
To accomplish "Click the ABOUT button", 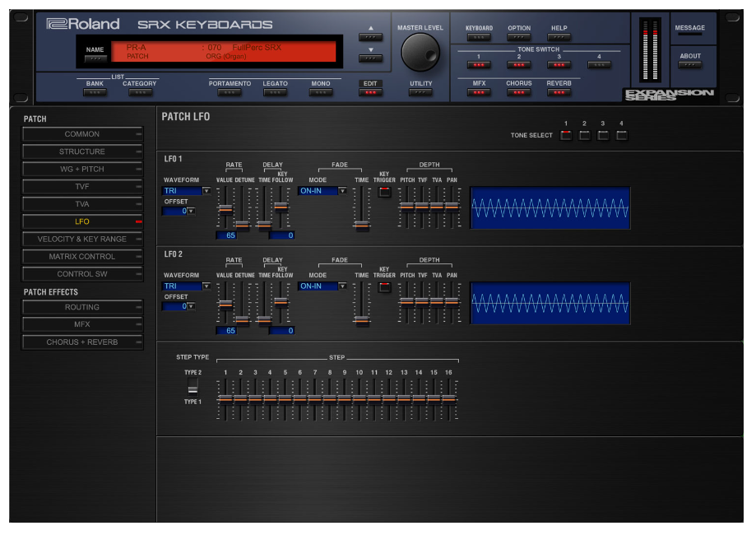I will pos(690,65).
